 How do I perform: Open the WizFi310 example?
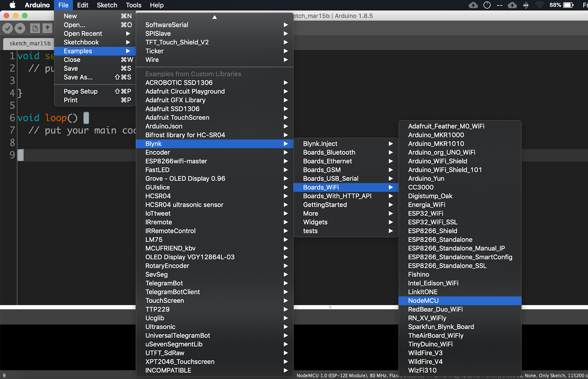pyautogui.click(x=460, y=371)
